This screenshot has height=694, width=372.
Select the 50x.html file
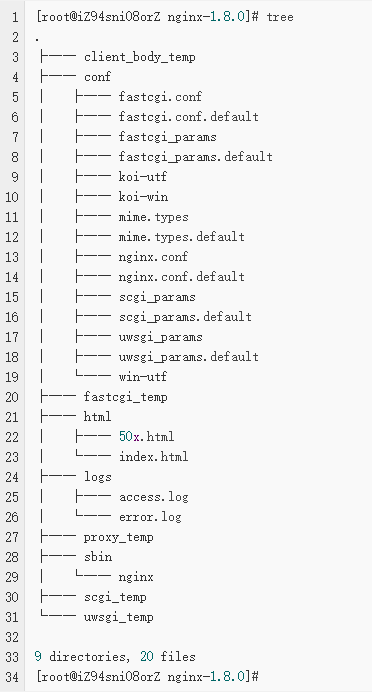[147, 437]
